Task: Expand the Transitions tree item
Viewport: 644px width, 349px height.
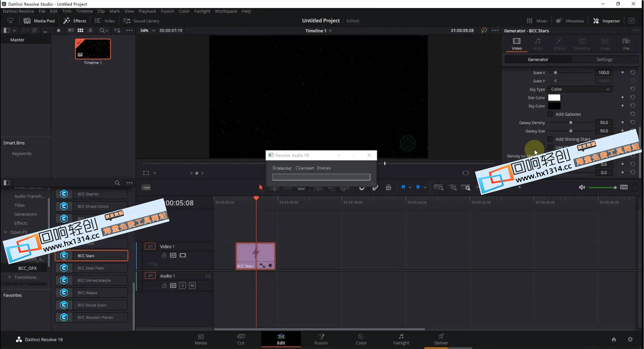Action: (x=10, y=277)
